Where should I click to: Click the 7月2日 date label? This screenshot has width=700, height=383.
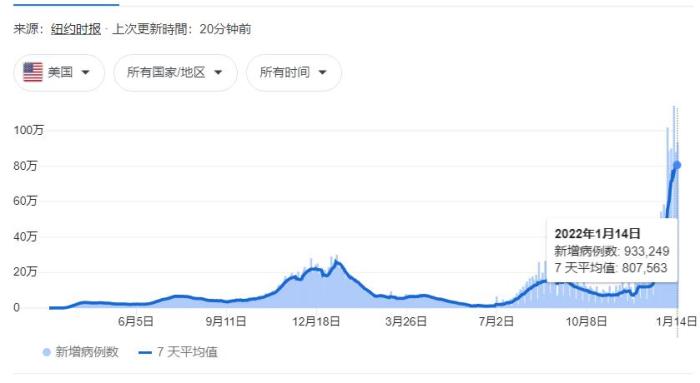tap(496, 321)
